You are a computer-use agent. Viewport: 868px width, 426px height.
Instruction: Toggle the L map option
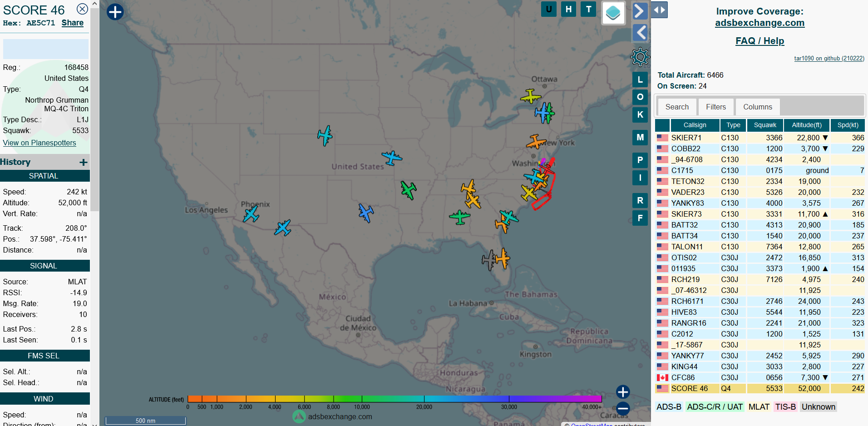point(640,79)
